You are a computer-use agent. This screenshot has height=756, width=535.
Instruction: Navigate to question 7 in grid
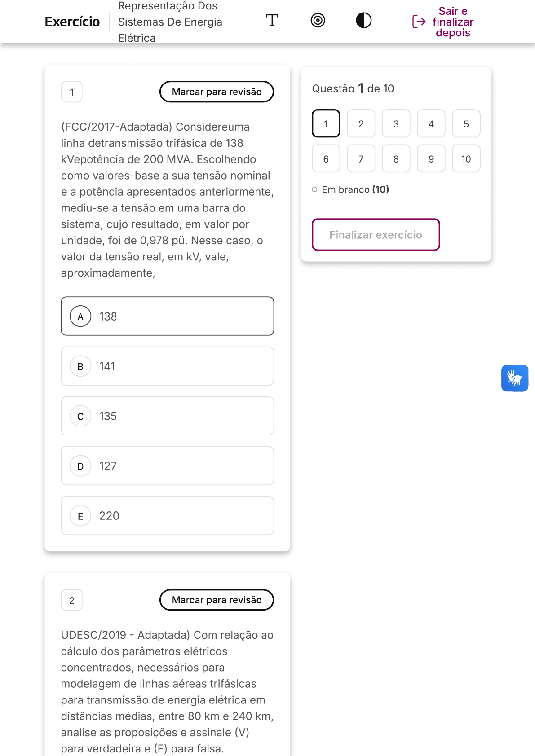(x=361, y=158)
